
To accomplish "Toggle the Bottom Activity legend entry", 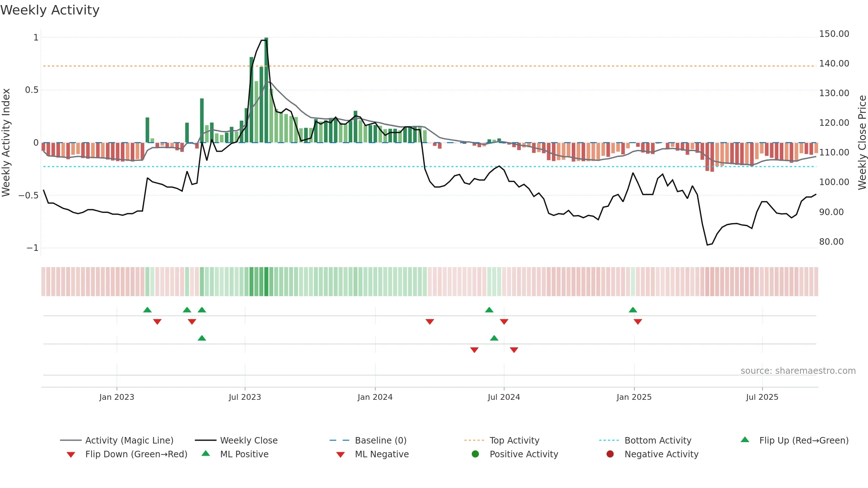I will (x=645, y=440).
